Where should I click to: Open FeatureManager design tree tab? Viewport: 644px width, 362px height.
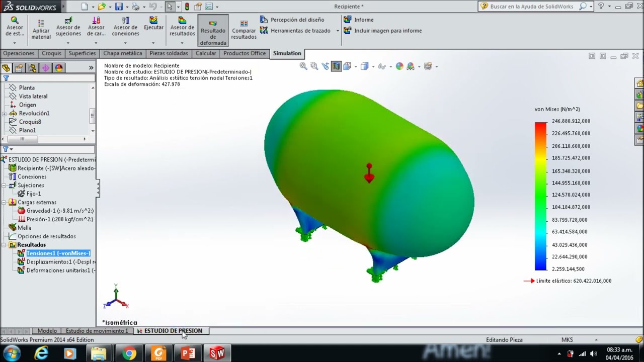pos(6,68)
